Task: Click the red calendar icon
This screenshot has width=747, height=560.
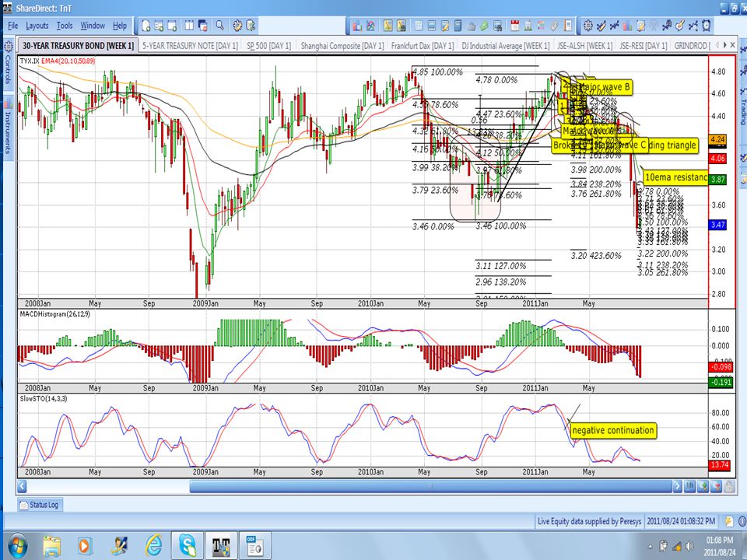Action: tap(514, 25)
